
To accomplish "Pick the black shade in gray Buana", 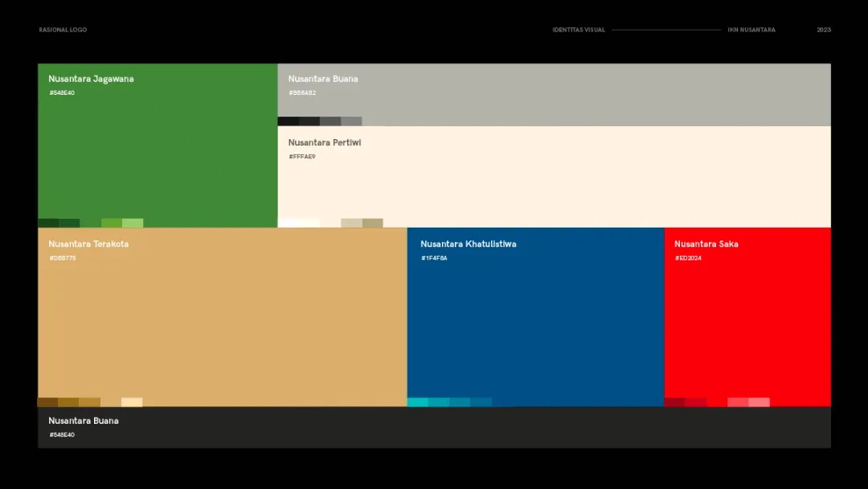I will [289, 121].
